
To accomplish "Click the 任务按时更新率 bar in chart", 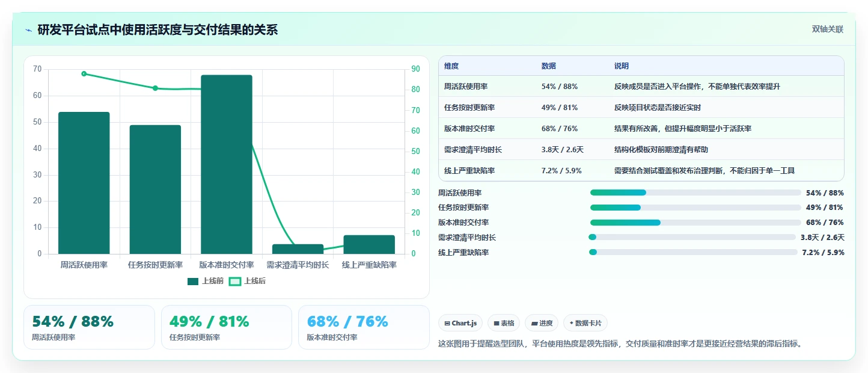I will tap(155, 190).
